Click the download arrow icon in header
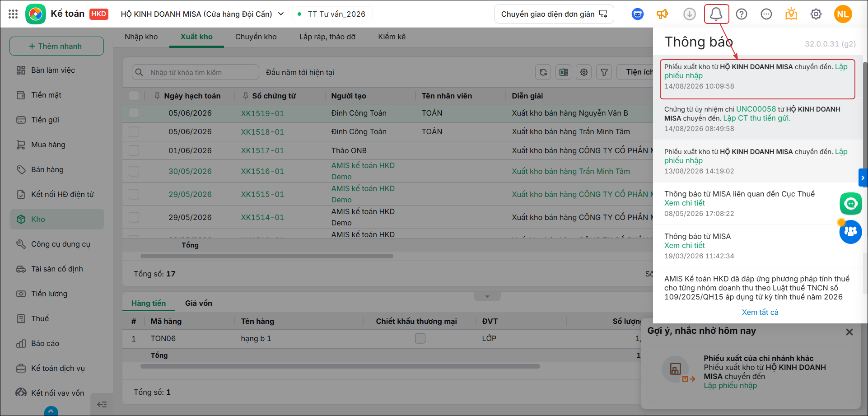Screen dimensions: 868x416 coord(689,14)
